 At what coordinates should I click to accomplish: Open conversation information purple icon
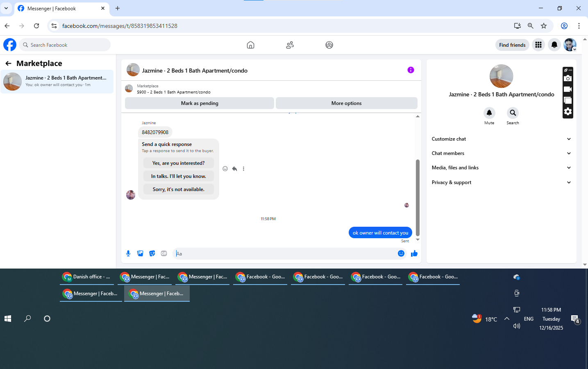tap(411, 70)
